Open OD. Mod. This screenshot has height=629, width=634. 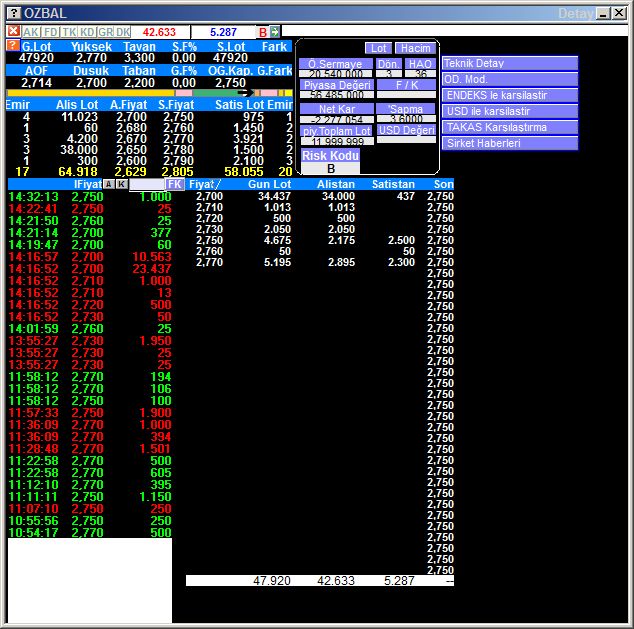[x=510, y=79]
